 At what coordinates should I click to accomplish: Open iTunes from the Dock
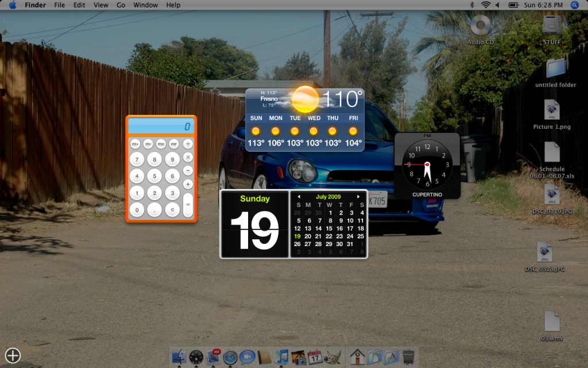pos(280,358)
